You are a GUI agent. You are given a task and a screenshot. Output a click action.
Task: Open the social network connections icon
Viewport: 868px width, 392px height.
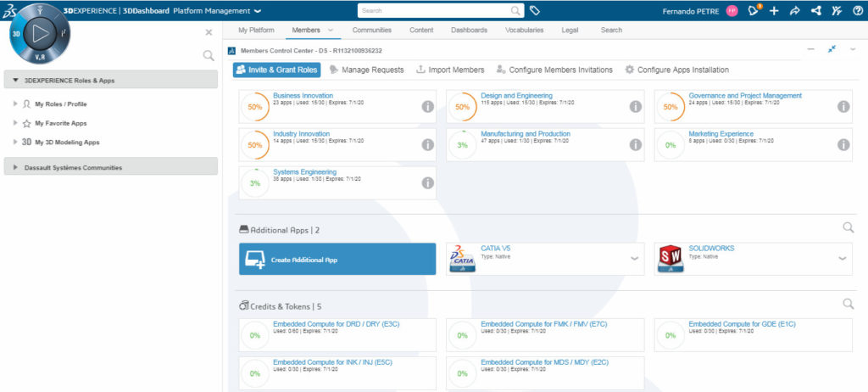pos(815,10)
